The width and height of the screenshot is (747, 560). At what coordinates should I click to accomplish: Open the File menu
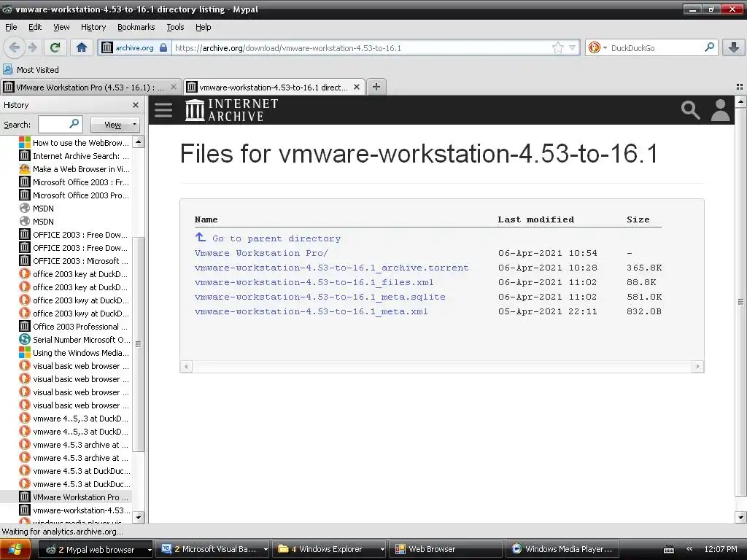click(x=11, y=27)
